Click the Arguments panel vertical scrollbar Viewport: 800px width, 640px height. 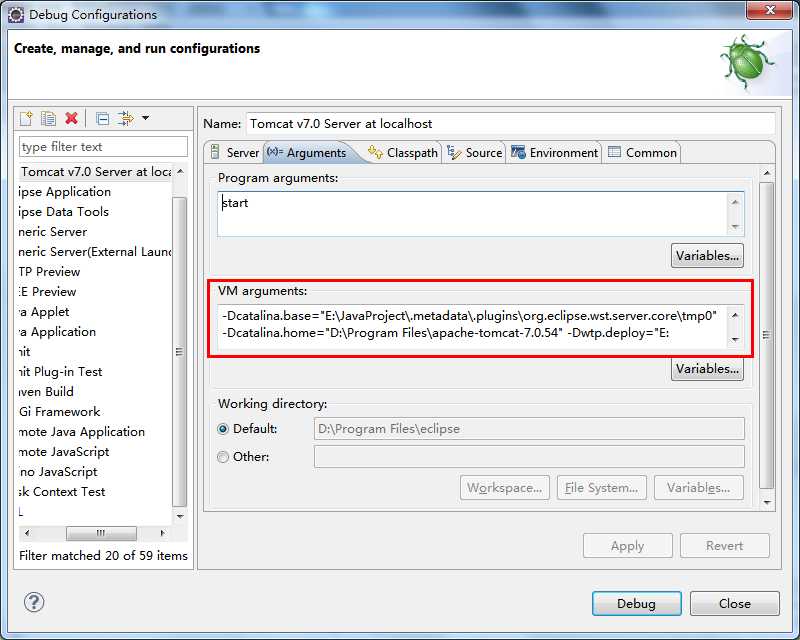(766, 335)
